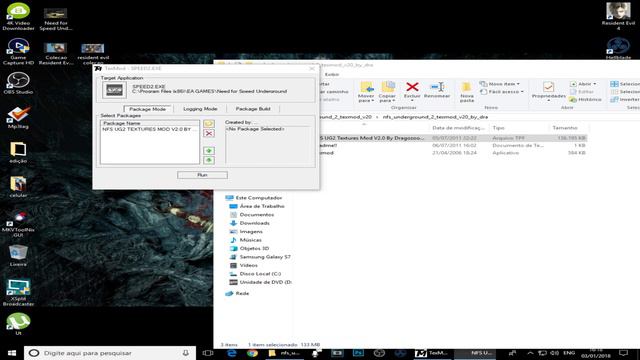The image size is (640, 360).
Task: Click TexMod red X remove package icon
Action: (x=209, y=133)
